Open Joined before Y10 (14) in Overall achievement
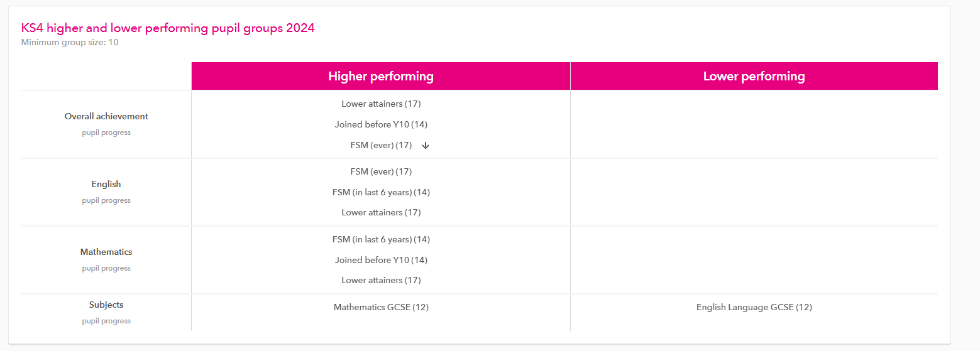Image resolution: width=980 pixels, height=351 pixels. 381,124
